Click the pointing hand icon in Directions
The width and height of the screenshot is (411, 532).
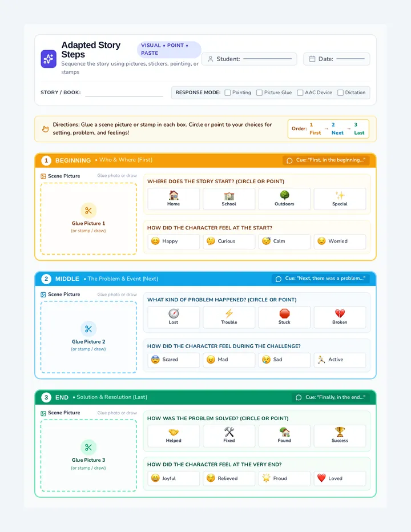tap(45, 129)
